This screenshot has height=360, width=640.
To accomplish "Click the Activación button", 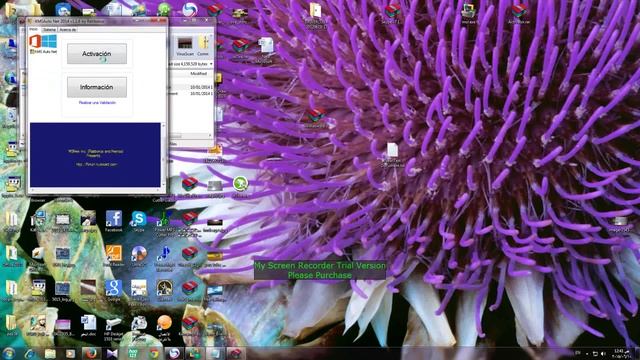I will (97, 53).
